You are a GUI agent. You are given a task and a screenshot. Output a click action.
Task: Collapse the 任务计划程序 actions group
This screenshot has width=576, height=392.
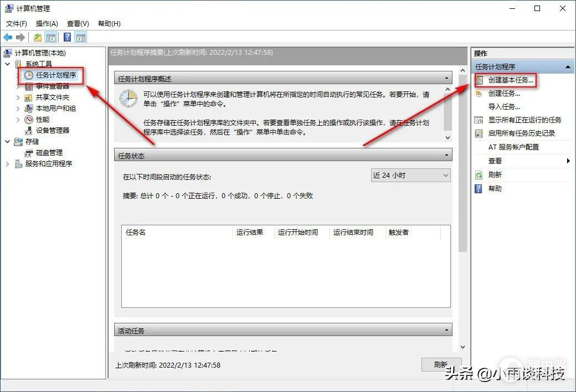click(x=568, y=67)
